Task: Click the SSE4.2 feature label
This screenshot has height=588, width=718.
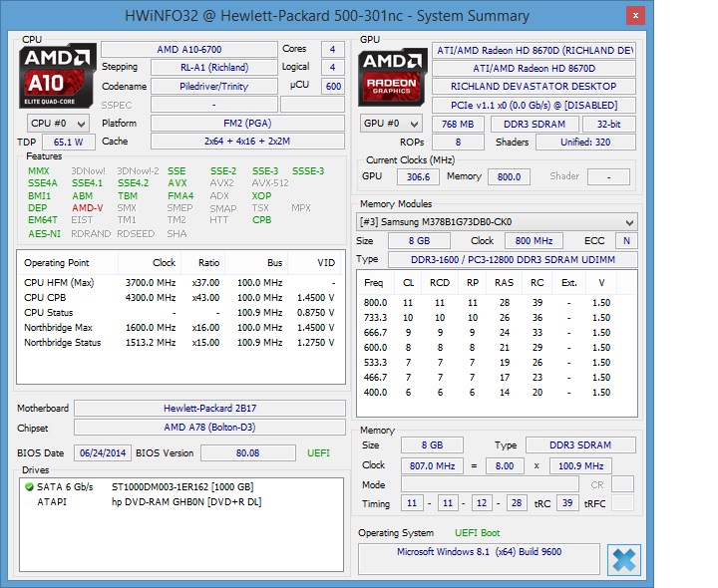Action: pos(134,183)
